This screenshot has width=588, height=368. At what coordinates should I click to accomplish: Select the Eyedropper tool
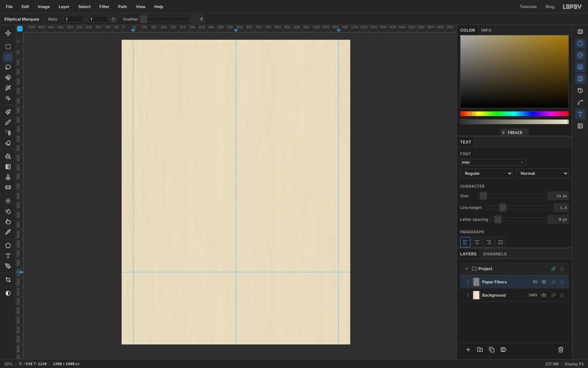pos(8,232)
